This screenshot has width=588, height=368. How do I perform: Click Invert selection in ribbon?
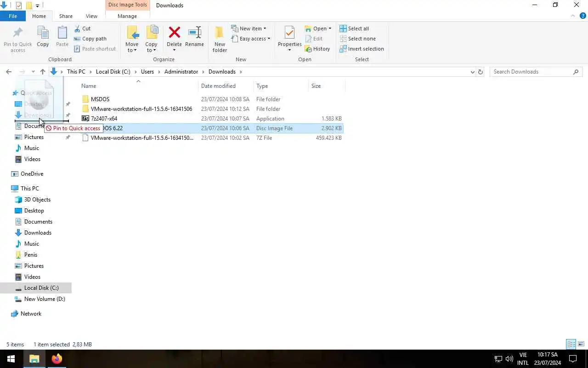362,49
